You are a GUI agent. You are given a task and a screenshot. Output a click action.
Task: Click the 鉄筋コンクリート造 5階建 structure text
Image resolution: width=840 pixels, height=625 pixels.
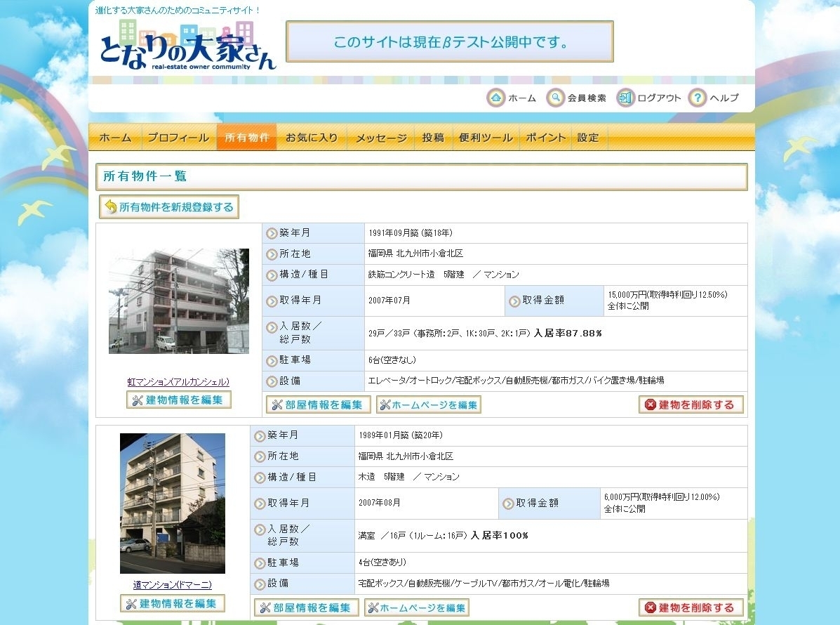[416, 275]
